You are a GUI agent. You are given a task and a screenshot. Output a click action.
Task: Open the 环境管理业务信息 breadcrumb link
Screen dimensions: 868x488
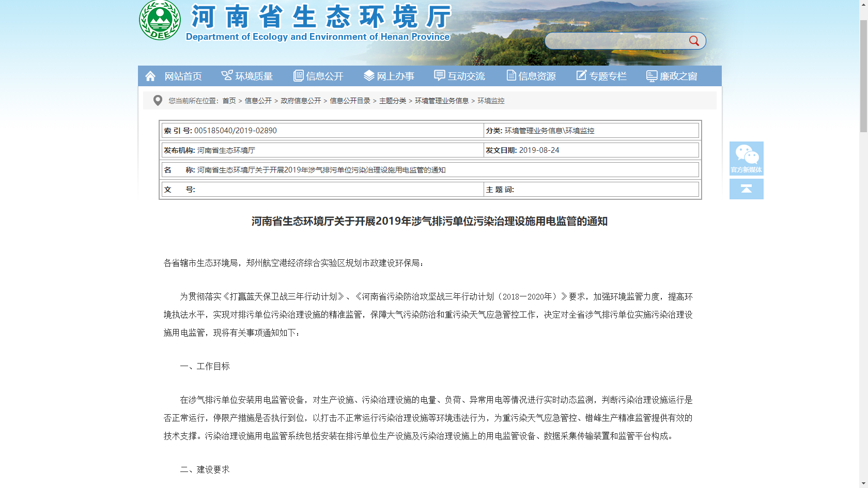(442, 101)
